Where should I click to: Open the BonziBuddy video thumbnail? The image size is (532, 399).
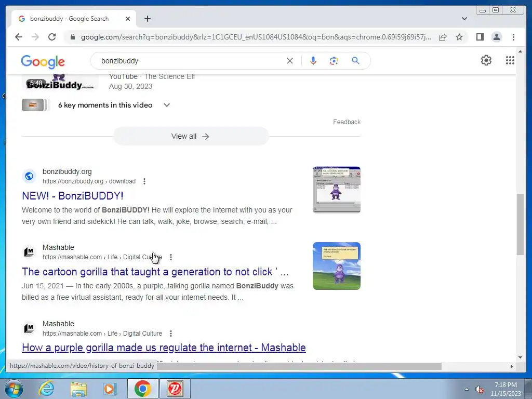tap(60, 82)
